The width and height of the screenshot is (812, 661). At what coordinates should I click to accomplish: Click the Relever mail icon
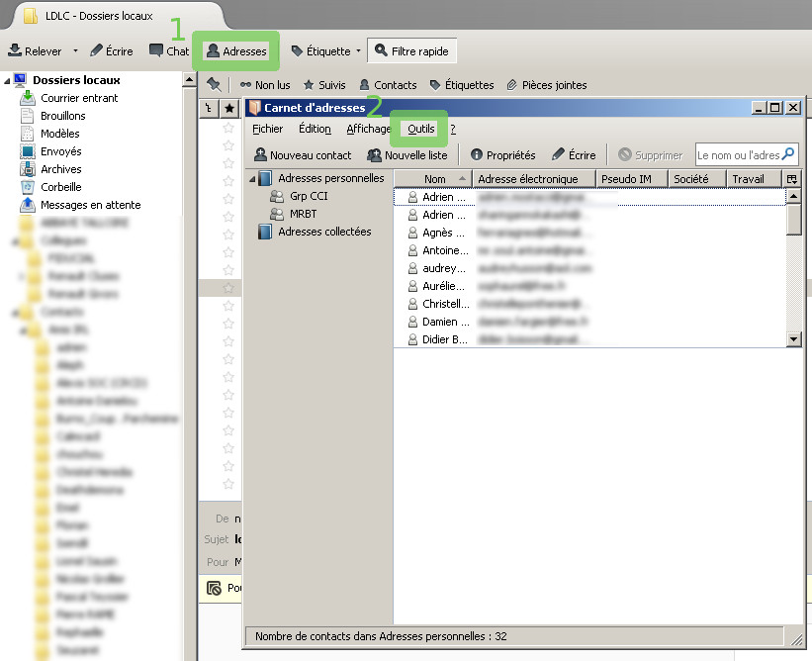(x=15, y=50)
